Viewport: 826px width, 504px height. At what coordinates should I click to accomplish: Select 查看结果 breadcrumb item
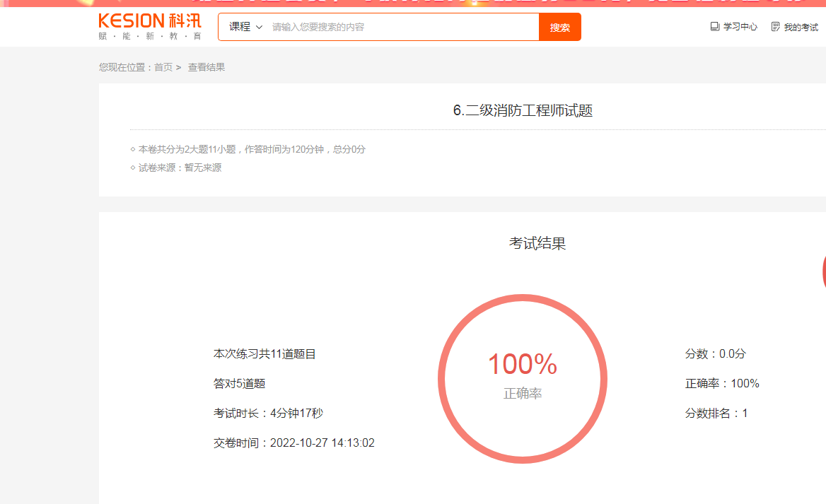(x=206, y=67)
